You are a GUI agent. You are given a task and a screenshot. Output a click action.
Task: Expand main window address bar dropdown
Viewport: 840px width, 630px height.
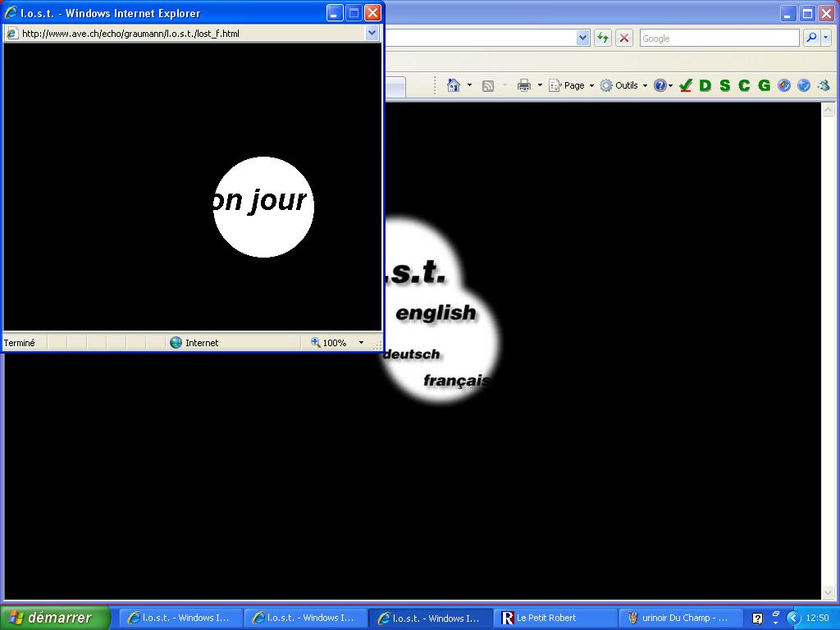click(x=583, y=38)
